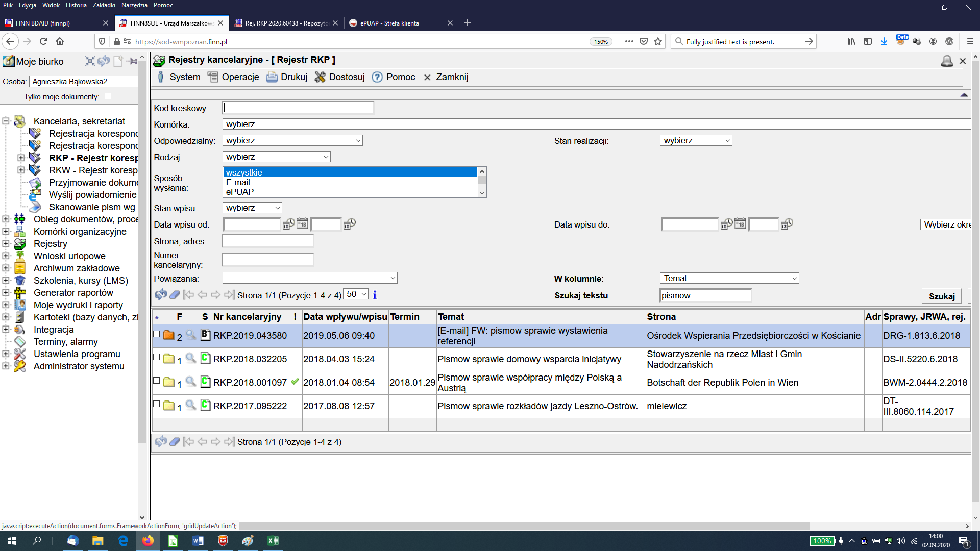Go to next page arrow in upper pager
The image size is (980, 551).
pos(215,294)
